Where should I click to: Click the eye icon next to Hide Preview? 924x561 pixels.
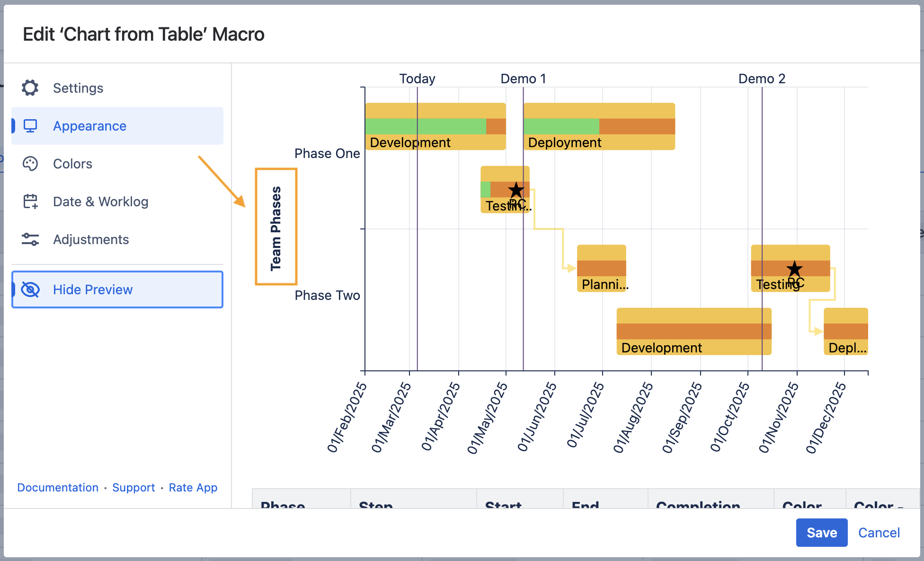tap(30, 289)
